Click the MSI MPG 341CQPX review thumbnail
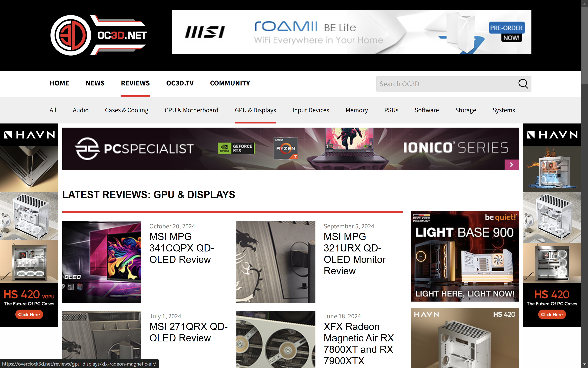Viewport: 588px width, 368px height. pos(101,262)
